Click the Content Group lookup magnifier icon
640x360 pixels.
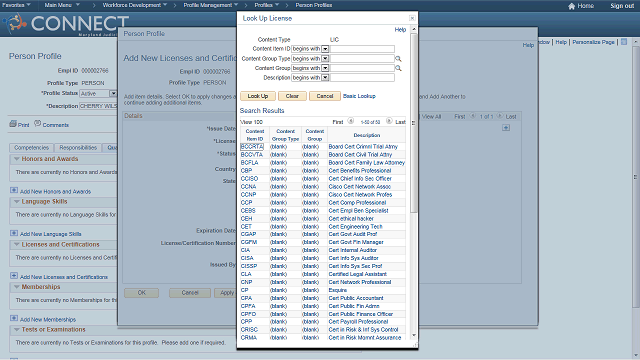tap(398, 68)
